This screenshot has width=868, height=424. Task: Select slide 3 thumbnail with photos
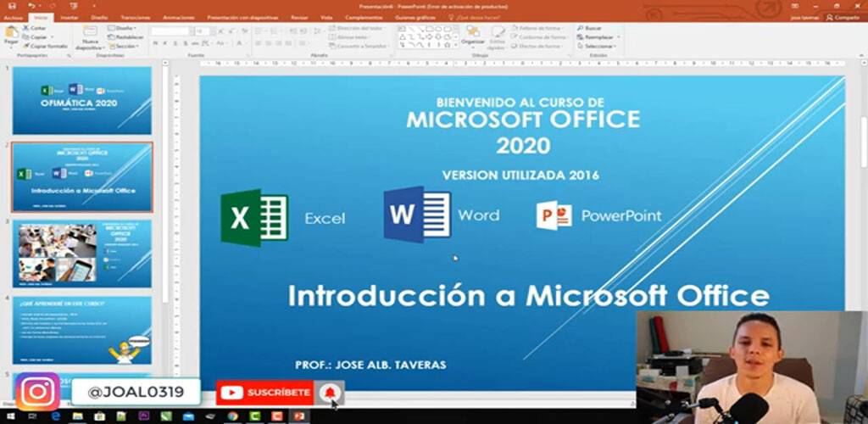click(82, 254)
